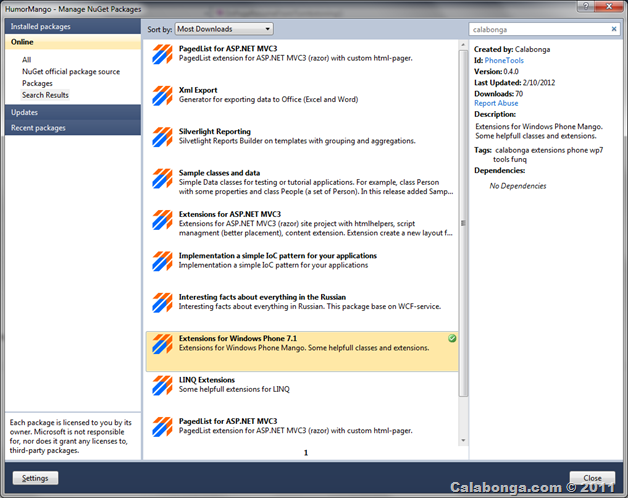Click the Extensions for Windows Phone 7.1 icon
Viewport: 628px width, 498px height.
(162, 344)
